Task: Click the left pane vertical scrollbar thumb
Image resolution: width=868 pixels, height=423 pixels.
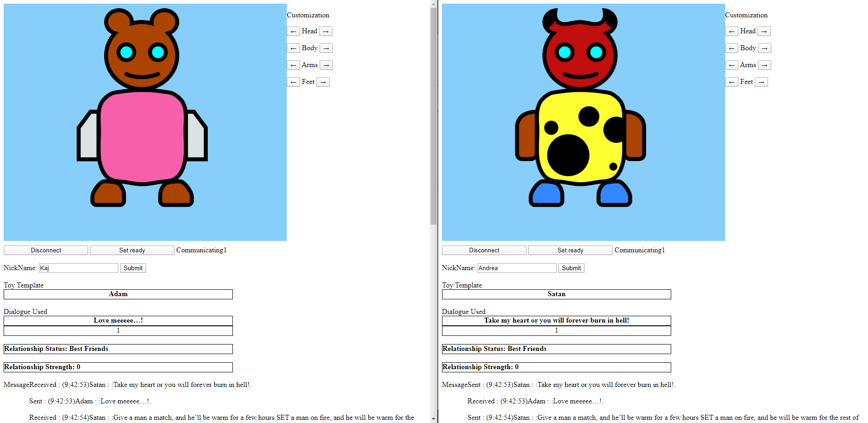Action: coord(433,116)
